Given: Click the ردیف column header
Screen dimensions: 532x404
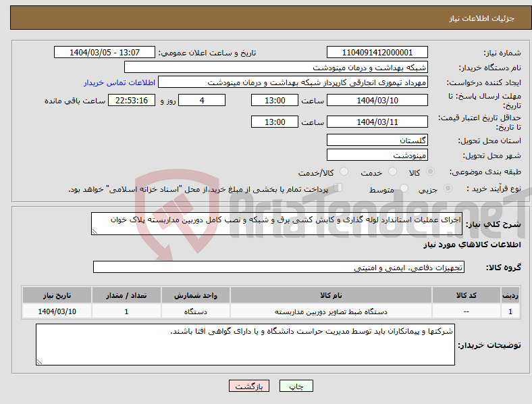Looking at the screenshot, I should coord(510,295).
